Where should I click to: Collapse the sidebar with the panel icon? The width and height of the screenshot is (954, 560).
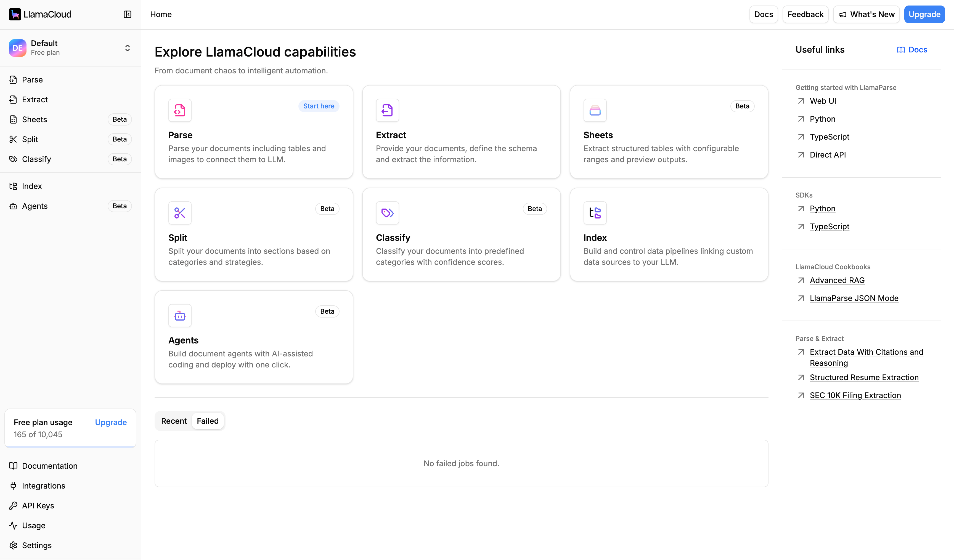127,14
